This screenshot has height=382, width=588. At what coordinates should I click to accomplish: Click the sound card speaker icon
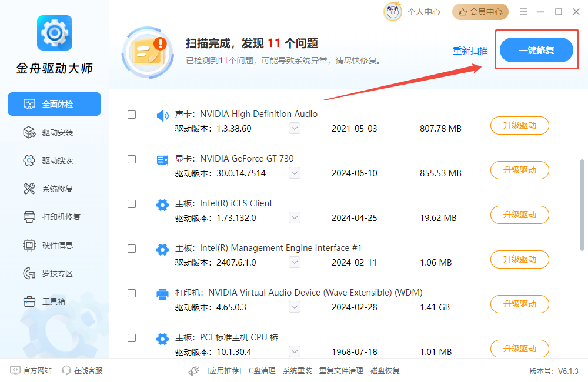point(162,116)
